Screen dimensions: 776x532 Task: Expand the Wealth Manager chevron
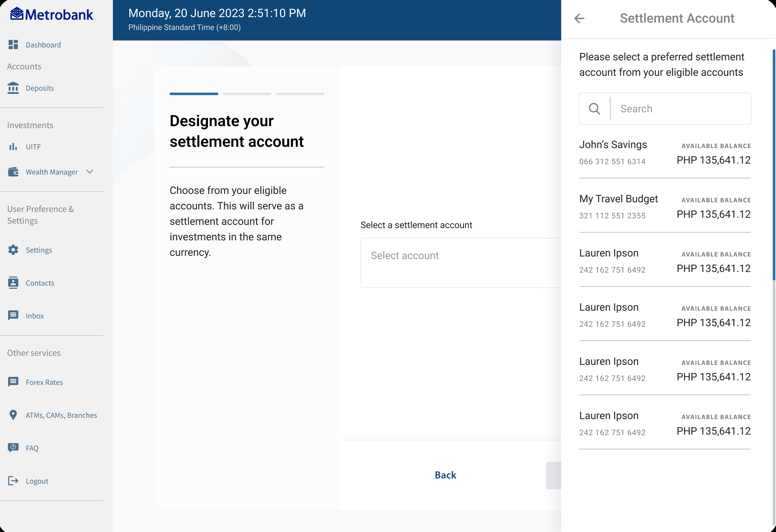(x=89, y=172)
